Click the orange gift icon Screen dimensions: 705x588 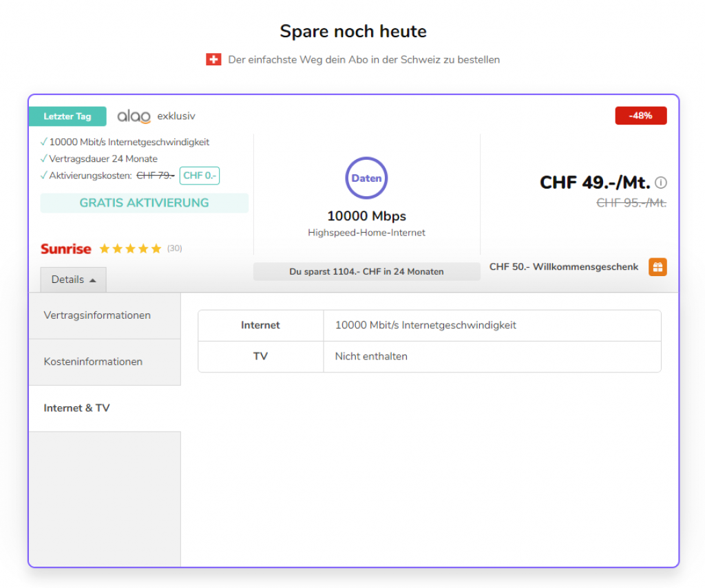657,267
